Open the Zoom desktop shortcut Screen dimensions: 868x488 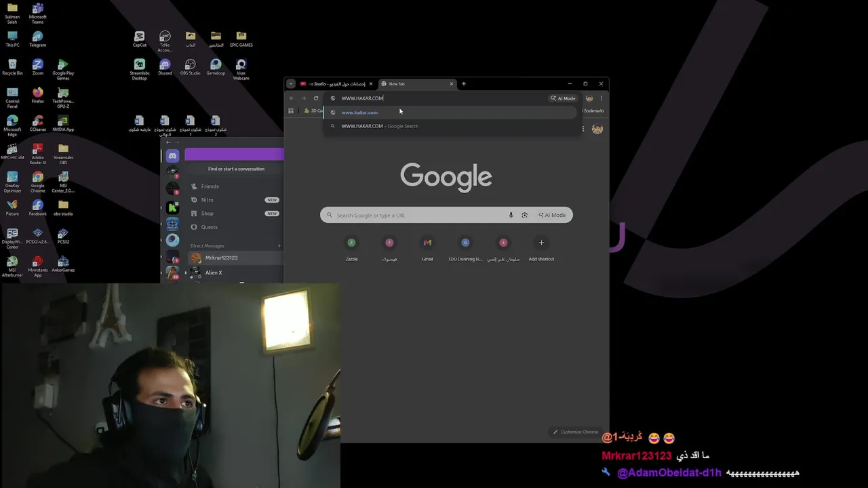[x=37, y=67]
